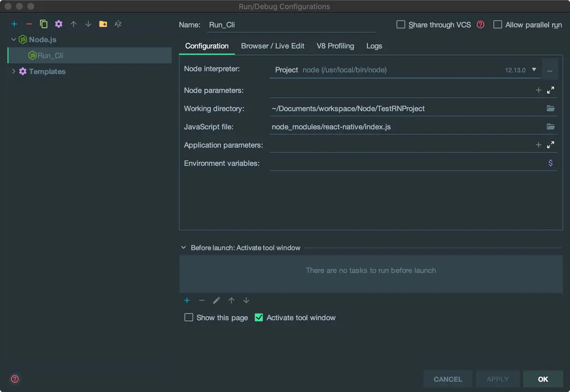Open edit templates wrench icon
570x392 pixels.
coord(58,24)
